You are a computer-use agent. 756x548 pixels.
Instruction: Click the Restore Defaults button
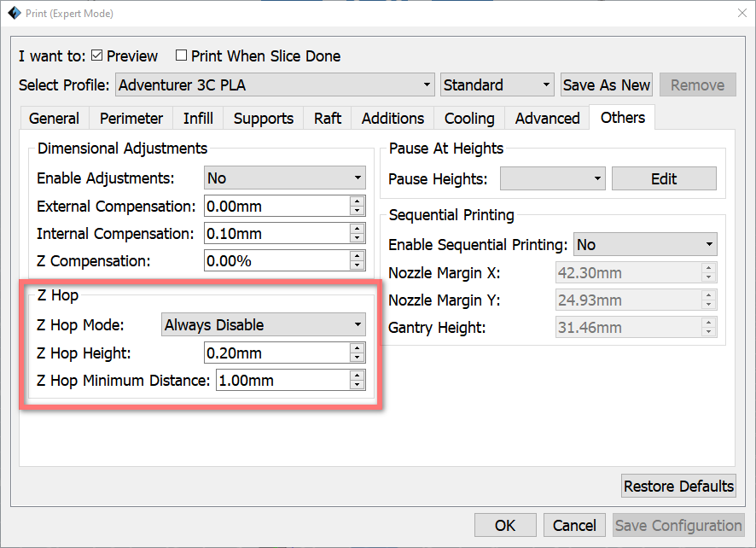(678, 486)
